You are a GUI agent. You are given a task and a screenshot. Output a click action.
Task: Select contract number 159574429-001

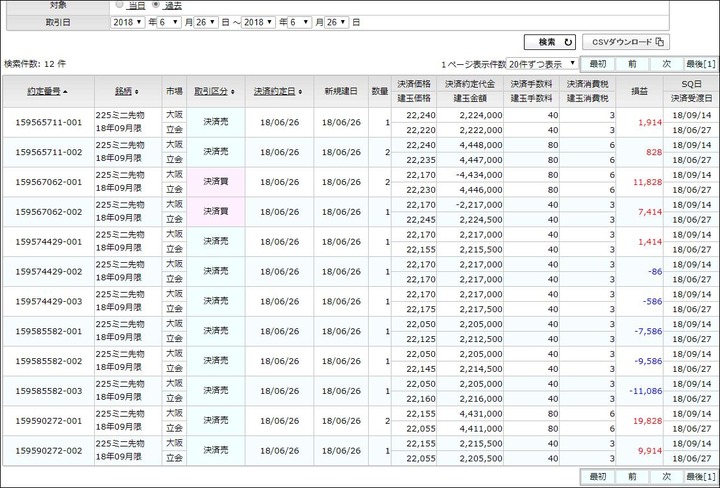point(48,242)
